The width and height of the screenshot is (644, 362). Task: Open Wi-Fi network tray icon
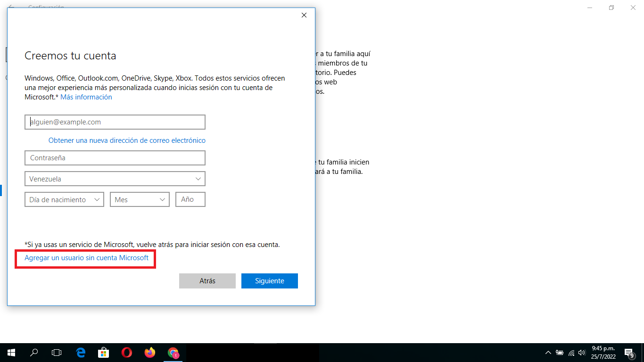pyautogui.click(x=571, y=353)
